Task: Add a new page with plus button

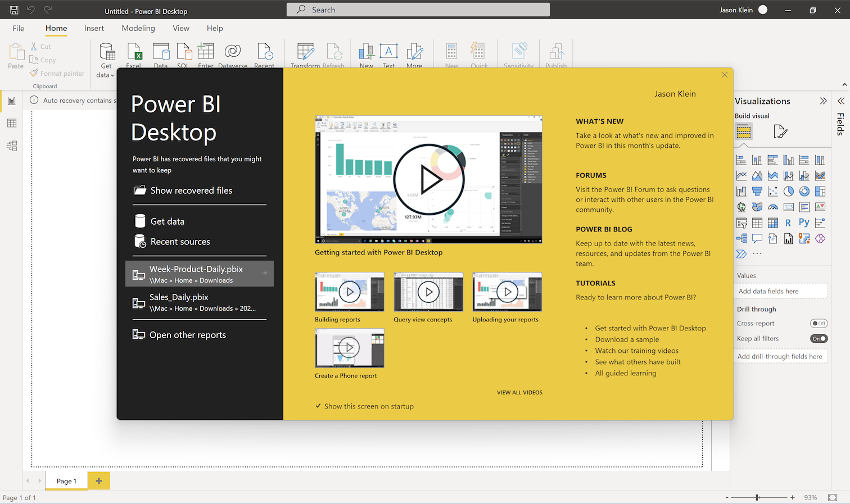Action: (99, 481)
